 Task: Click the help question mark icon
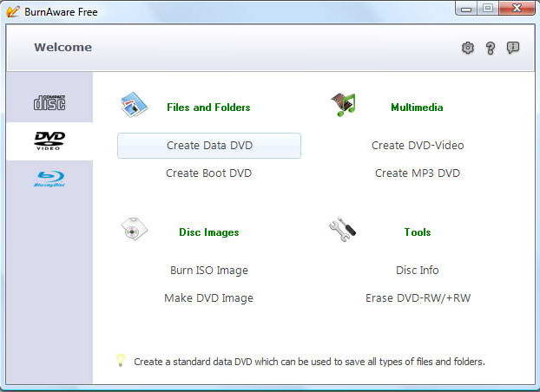(x=491, y=49)
